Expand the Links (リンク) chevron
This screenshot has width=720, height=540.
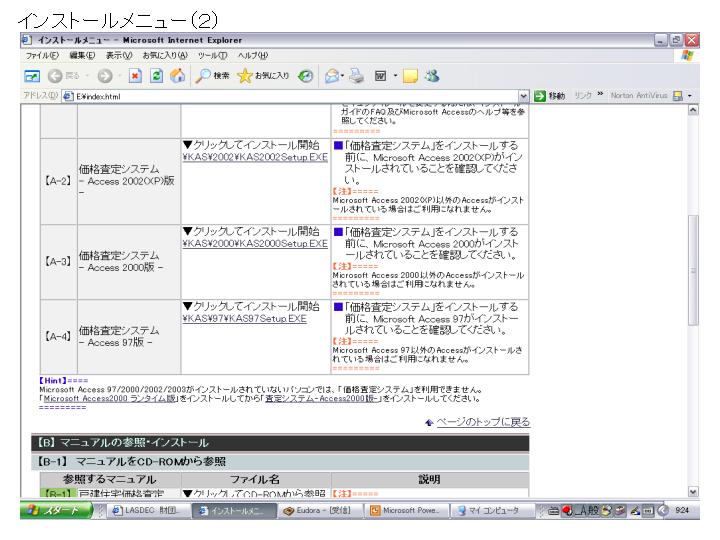point(600,94)
